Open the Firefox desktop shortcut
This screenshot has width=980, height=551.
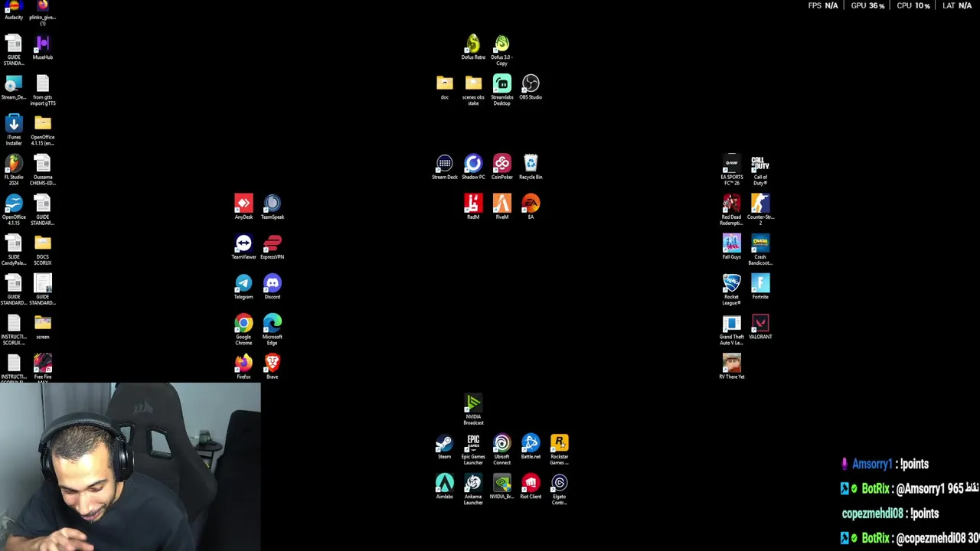point(243,367)
